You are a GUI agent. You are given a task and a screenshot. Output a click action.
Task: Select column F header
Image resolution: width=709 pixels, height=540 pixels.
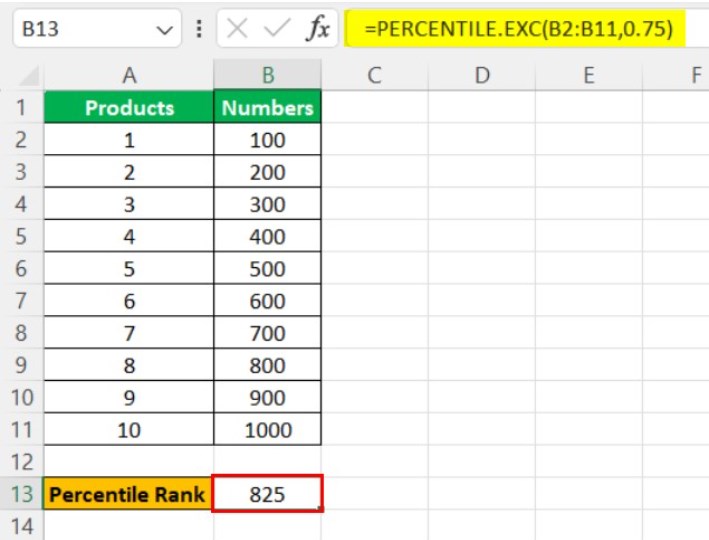coord(676,75)
